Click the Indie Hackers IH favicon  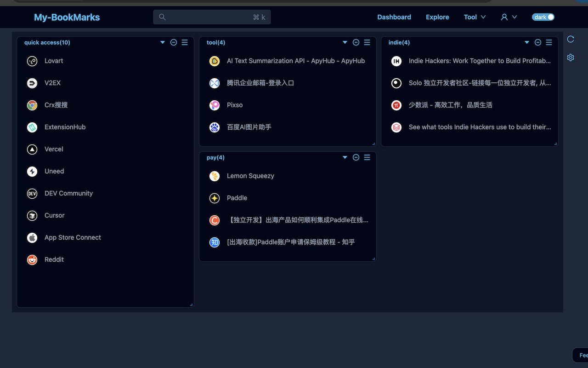point(396,61)
